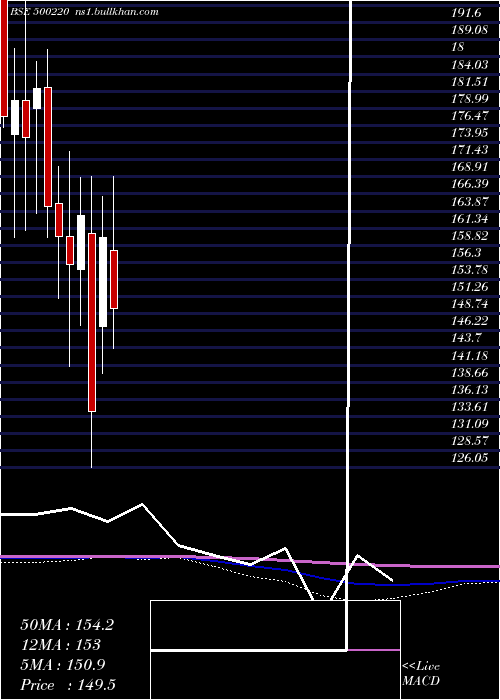Viewport: 500px width, 700px height.
Task: Click the 189.08 price axis label
Action: point(470,30)
